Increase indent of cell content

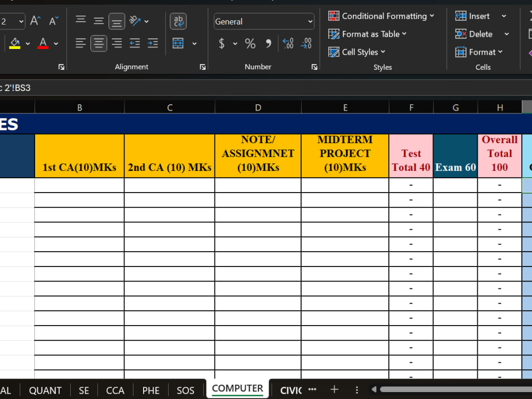[x=153, y=44]
